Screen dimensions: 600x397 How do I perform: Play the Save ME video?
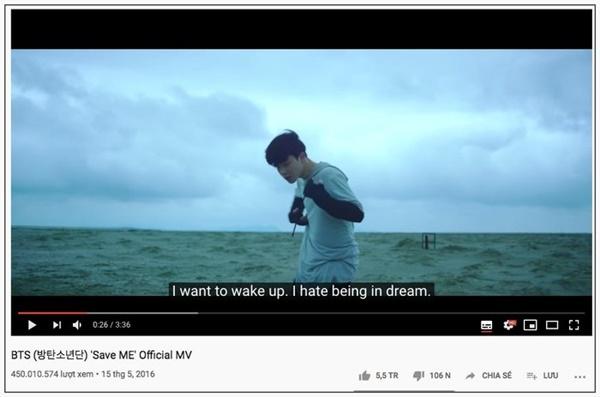point(32,325)
